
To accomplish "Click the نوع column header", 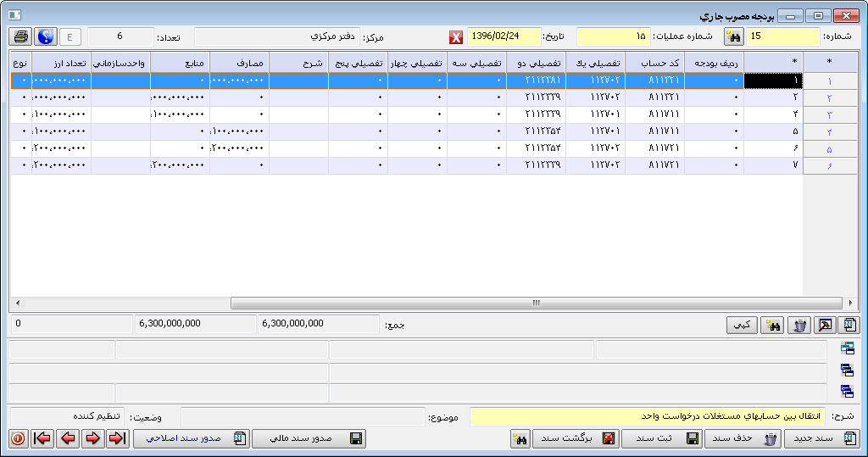I will click(x=21, y=63).
